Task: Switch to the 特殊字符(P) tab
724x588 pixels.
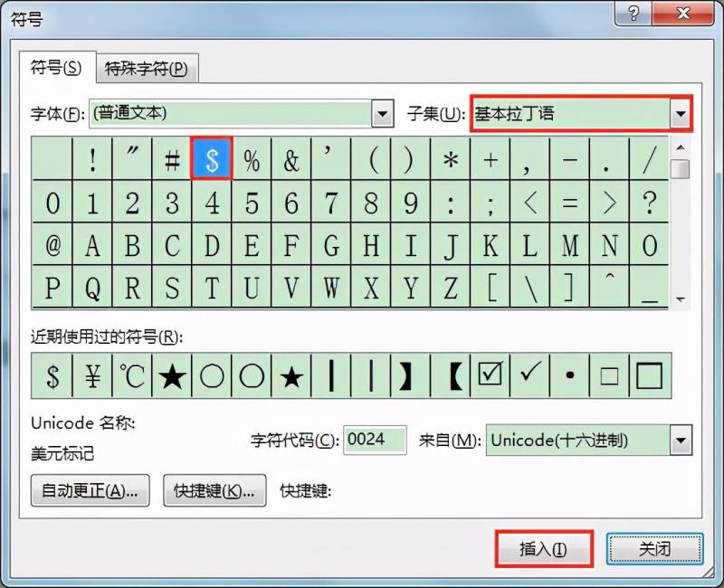Action: coord(147,69)
